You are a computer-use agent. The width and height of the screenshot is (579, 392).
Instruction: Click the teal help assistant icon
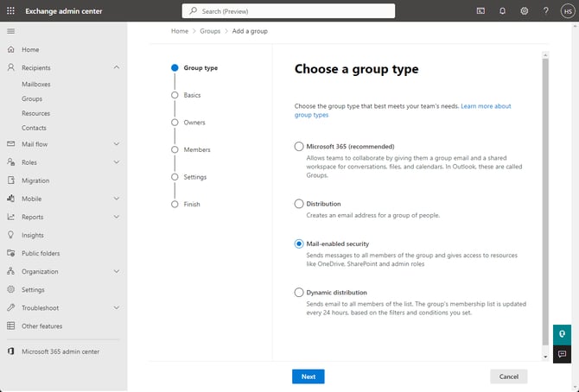click(562, 334)
